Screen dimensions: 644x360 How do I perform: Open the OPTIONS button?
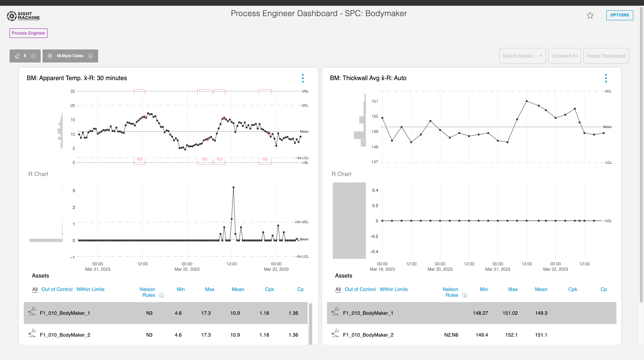coord(620,15)
